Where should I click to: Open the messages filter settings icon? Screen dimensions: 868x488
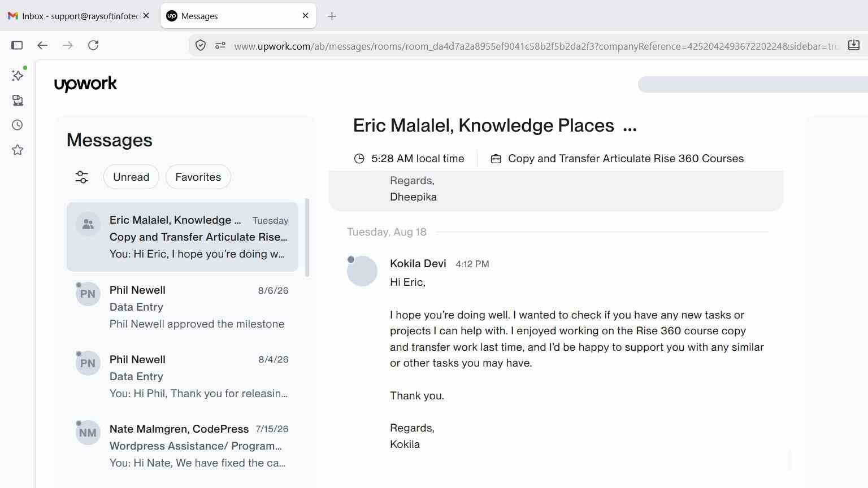pyautogui.click(x=82, y=177)
